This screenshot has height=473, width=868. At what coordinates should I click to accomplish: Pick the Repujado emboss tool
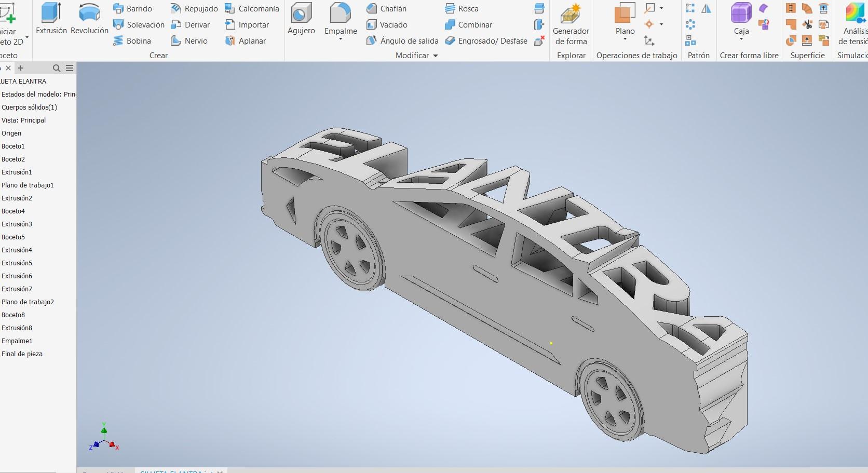coord(194,9)
